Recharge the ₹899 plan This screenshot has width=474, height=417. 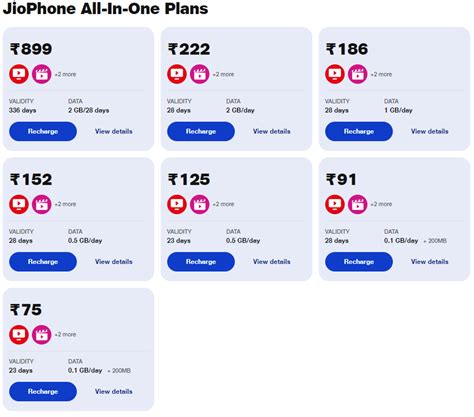pos(43,131)
